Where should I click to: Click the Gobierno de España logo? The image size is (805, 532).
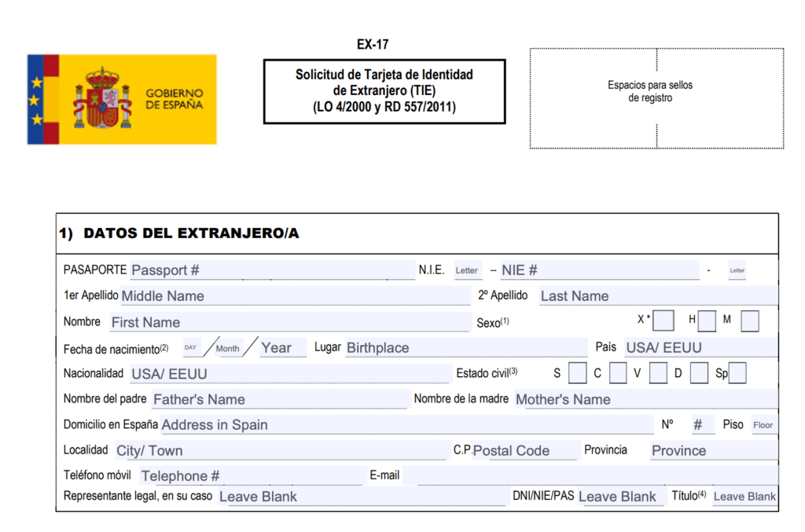click(122, 99)
